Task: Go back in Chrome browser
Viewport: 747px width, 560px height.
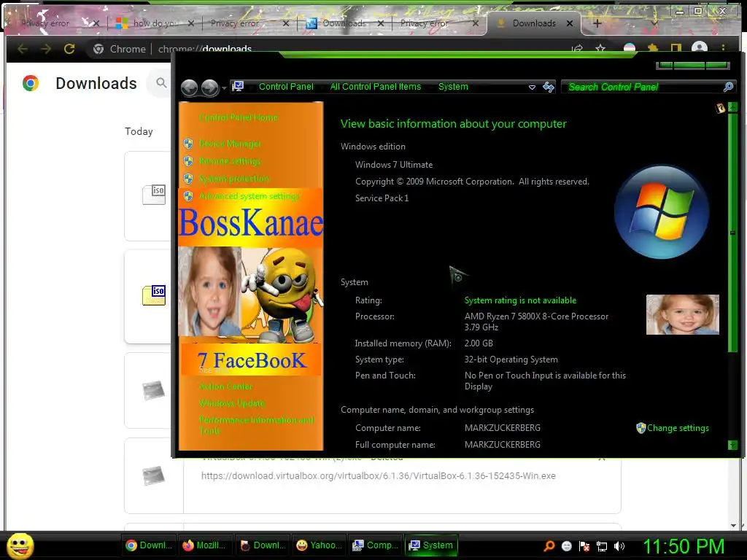Action: pyautogui.click(x=23, y=49)
